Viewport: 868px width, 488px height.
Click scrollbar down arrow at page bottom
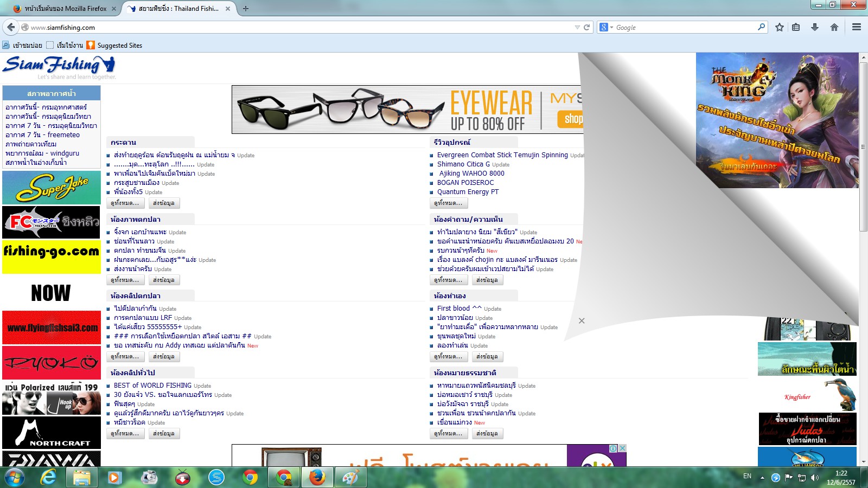click(x=863, y=462)
